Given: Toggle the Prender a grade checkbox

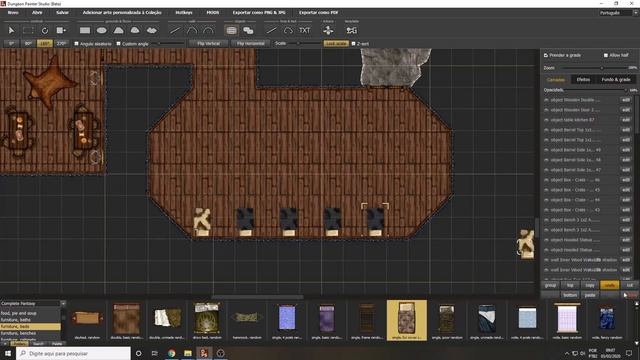Looking at the screenshot, I should tap(546, 55).
